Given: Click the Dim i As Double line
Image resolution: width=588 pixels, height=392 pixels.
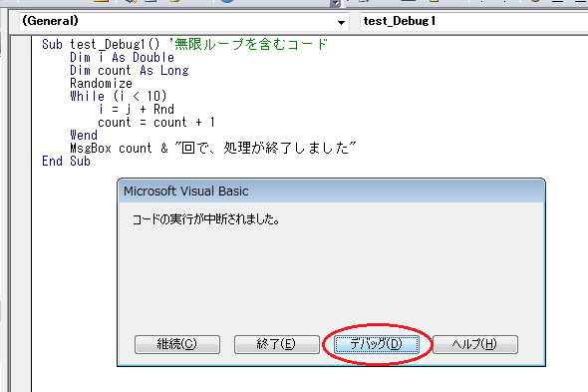Looking at the screenshot, I should click(123, 58).
